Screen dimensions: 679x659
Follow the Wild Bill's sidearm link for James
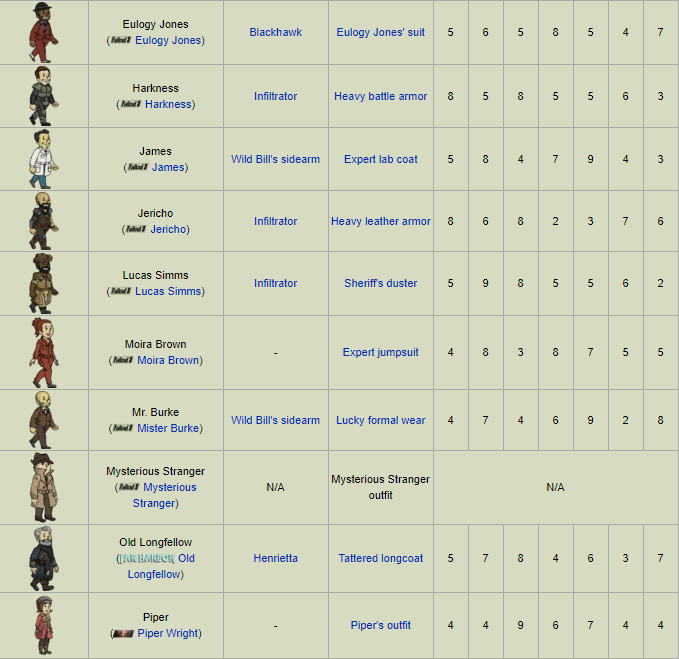pyautogui.click(x=275, y=159)
